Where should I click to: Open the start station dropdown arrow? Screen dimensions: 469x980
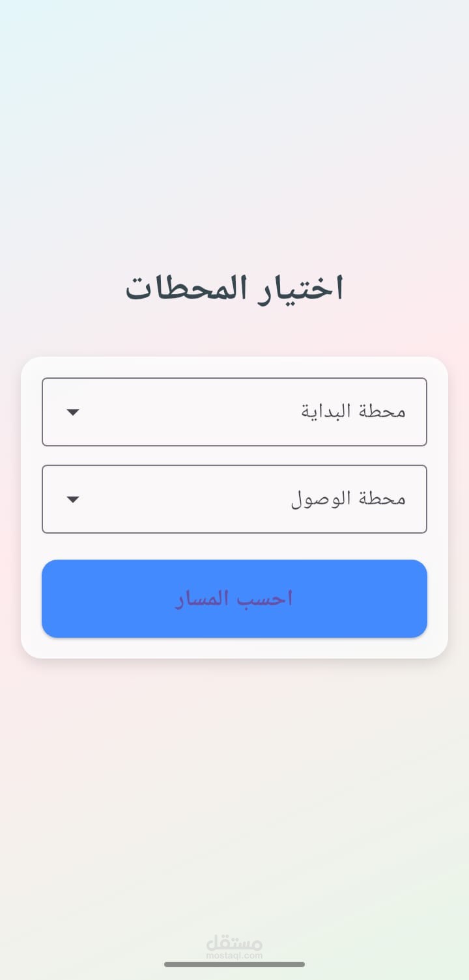coord(73,412)
